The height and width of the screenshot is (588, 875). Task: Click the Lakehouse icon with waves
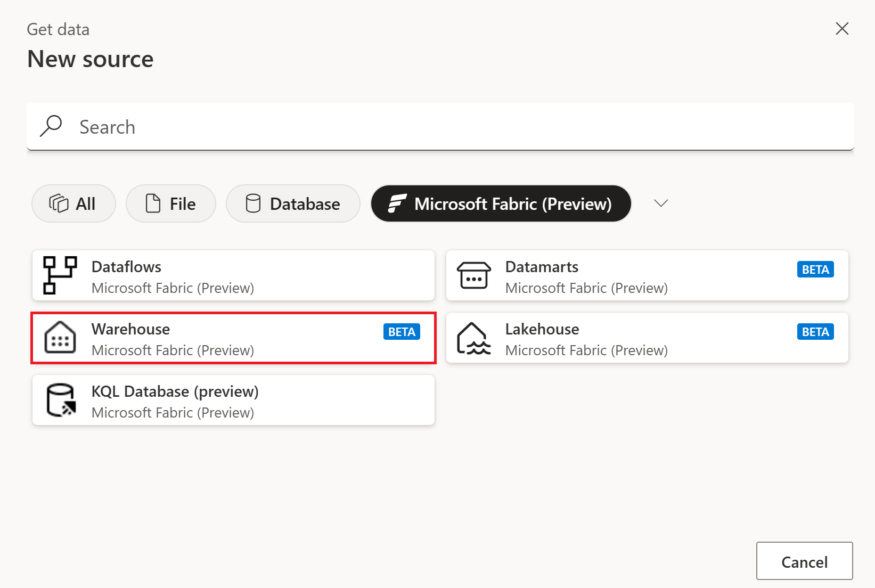coord(473,338)
